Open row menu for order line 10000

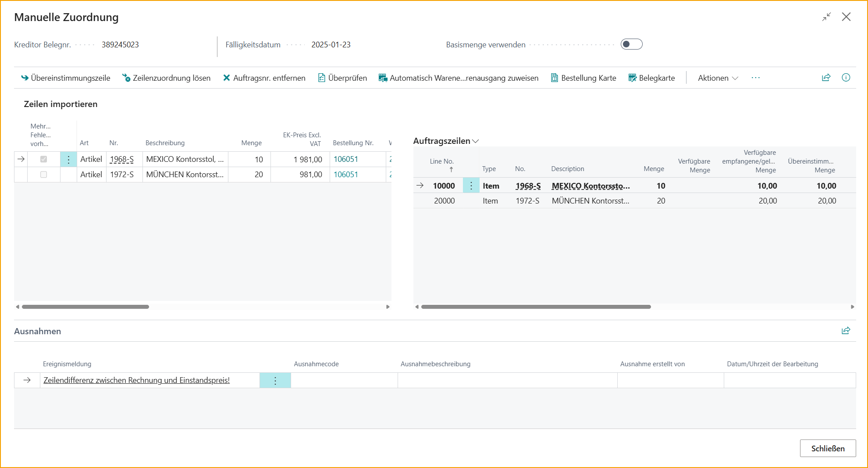(471, 186)
